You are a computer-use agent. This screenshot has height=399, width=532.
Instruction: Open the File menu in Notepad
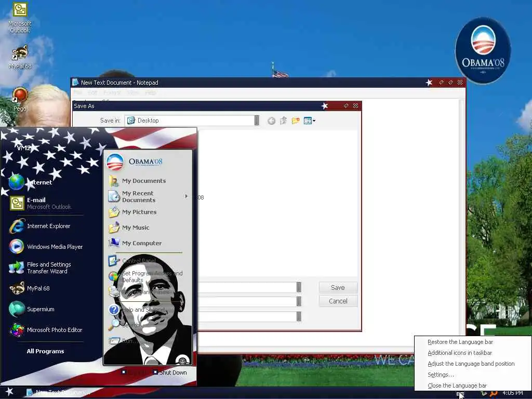pos(78,92)
